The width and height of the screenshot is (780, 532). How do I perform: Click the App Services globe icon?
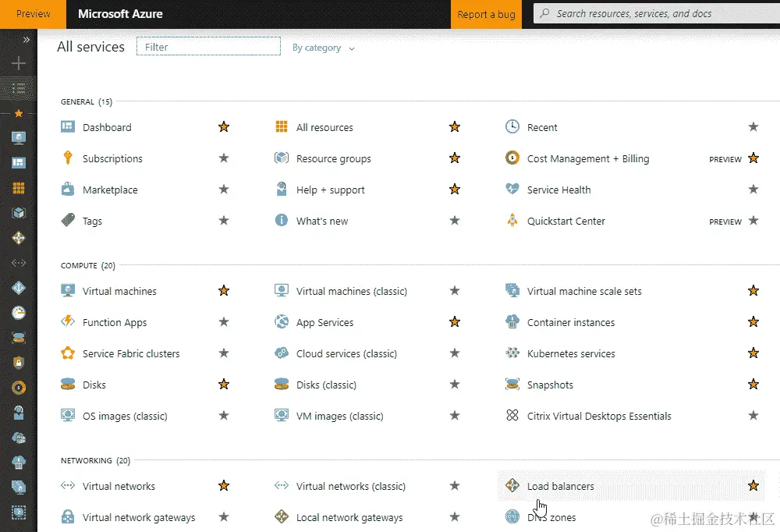tap(282, 321)
